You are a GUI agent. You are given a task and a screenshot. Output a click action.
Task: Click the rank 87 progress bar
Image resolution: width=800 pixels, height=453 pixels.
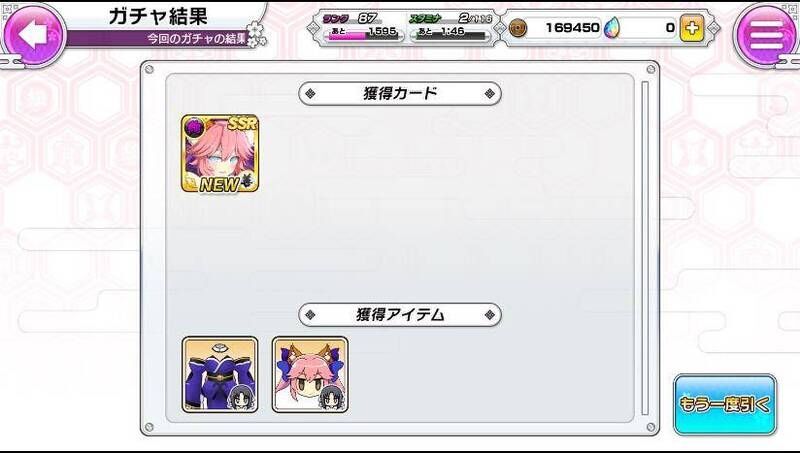pos(360,36)
